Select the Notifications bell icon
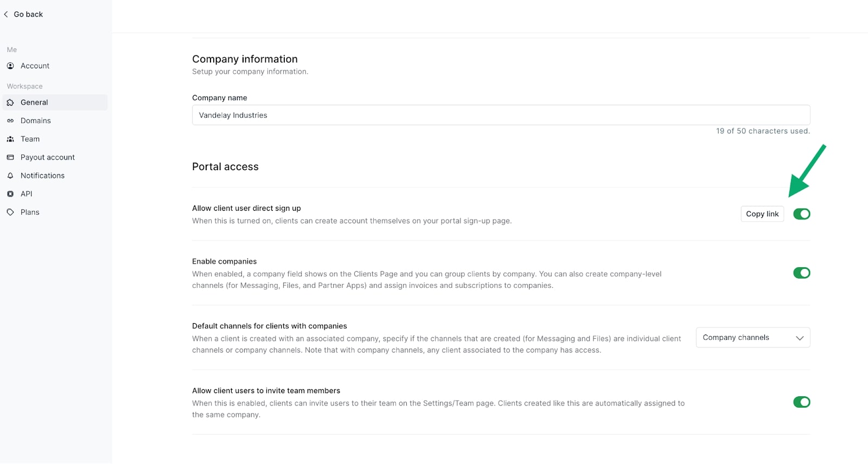The image size is (868, 464). point(11,175)
